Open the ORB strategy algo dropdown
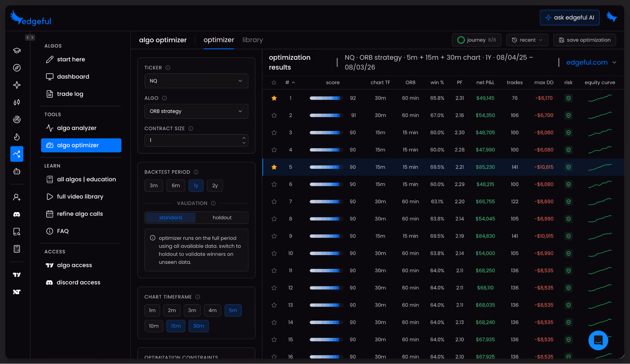Screen dimensions: 630x364 (196, 111)
